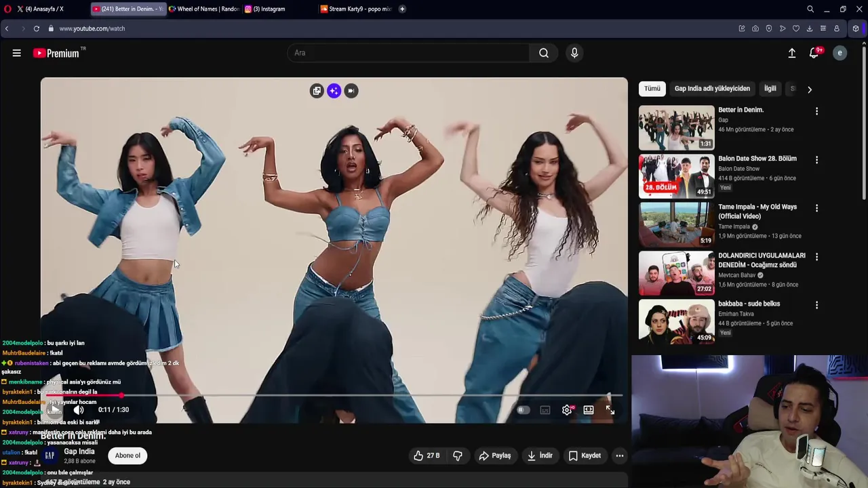868x488 pixels.
Task: Open the 27:02 DOLANDIRICI UYGULAMALARI thumbnail
Action: (676, 273)
